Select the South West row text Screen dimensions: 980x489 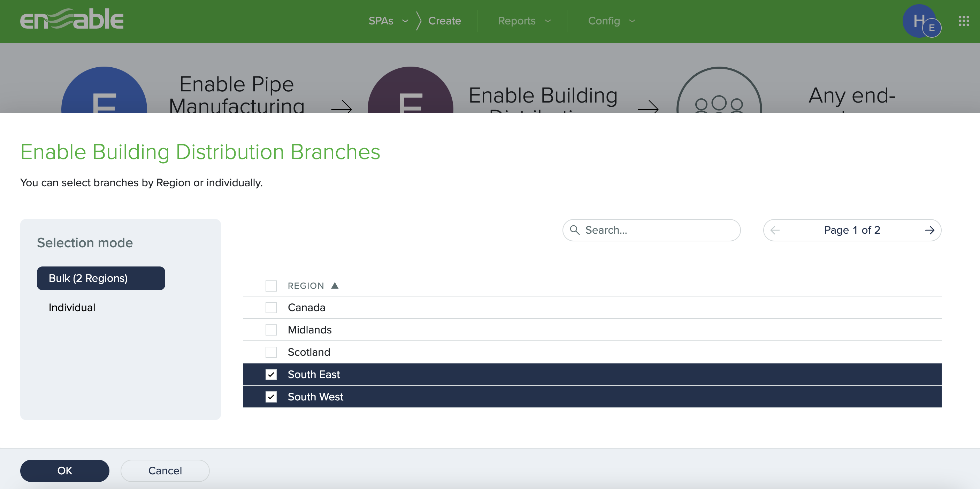tap(315, 397)
